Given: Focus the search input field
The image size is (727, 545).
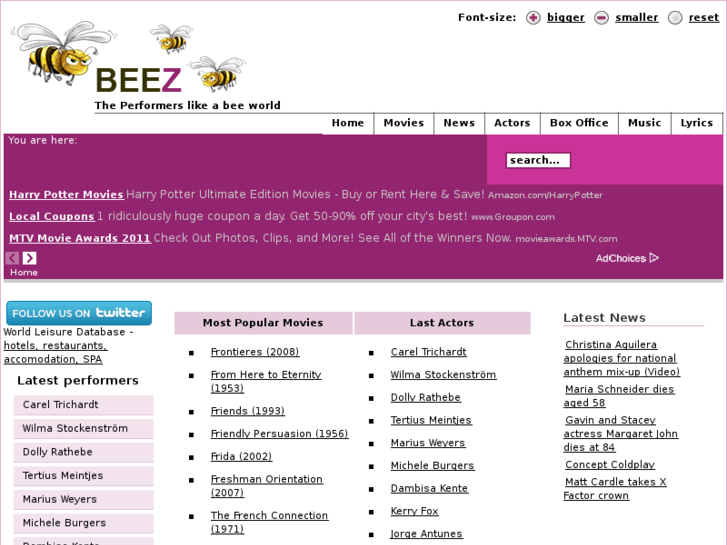Looking at the screenshot, I should coord(538,160).
